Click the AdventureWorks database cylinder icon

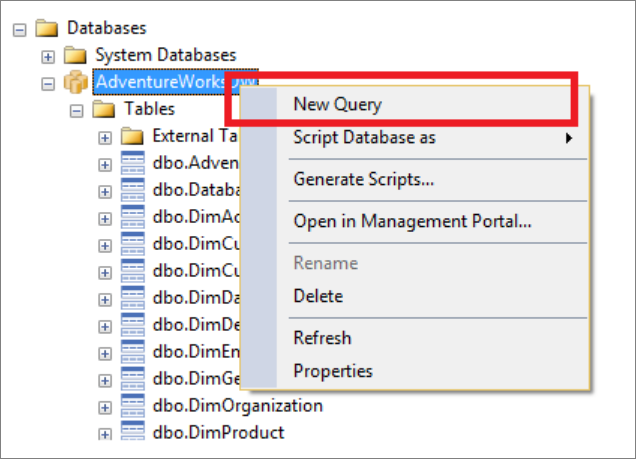tap(76, 82)
